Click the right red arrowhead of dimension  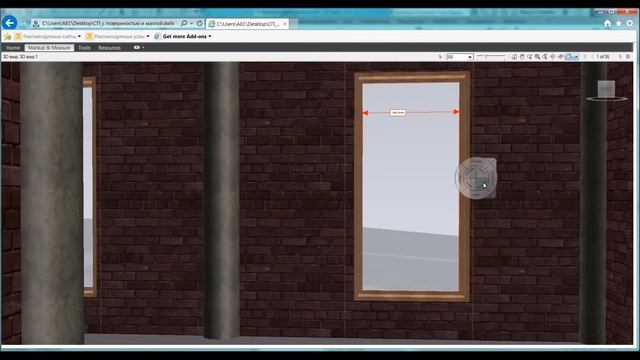[x=456, y=111]
